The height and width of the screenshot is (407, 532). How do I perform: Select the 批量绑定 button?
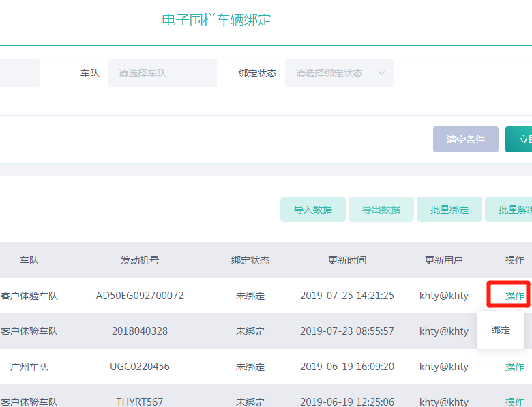(x=449, y=210)
